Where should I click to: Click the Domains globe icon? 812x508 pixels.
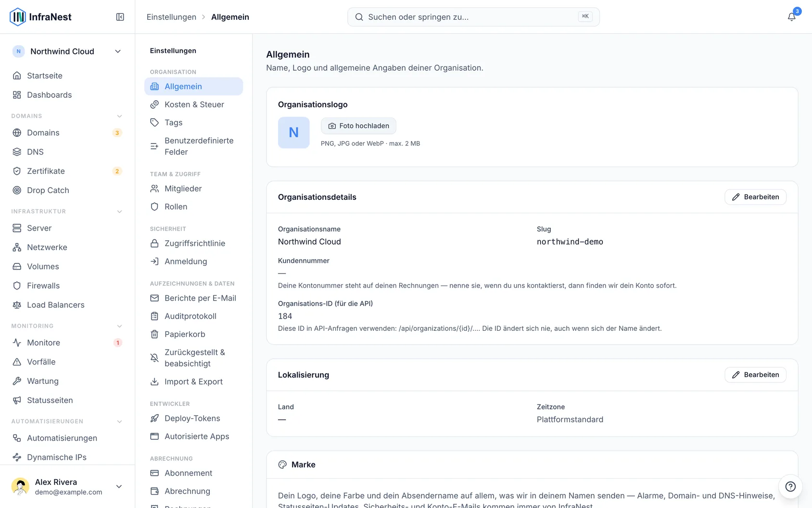tap(17, 133)
